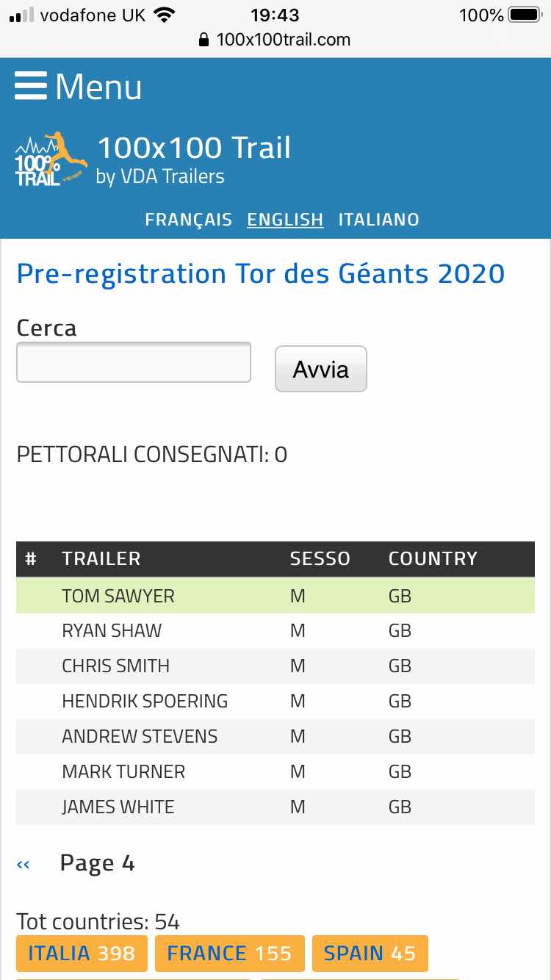This screenshot has height=980, width=551.
Task: Open the hamburger Menu icon
Action: point(30,86)
